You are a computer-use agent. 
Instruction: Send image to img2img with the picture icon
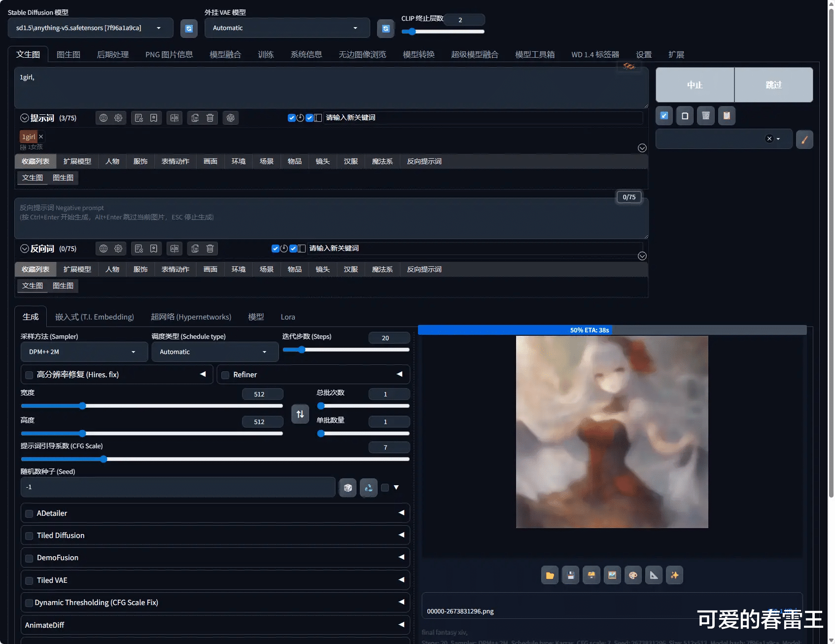coord(612,575)
